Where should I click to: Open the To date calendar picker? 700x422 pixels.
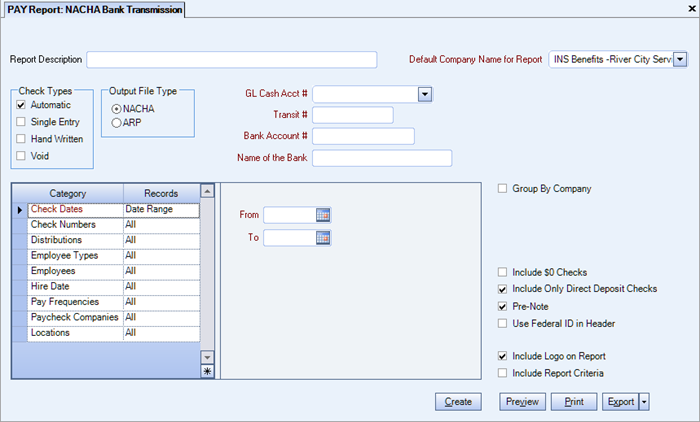pyautogui.click(x=323, y=237)
